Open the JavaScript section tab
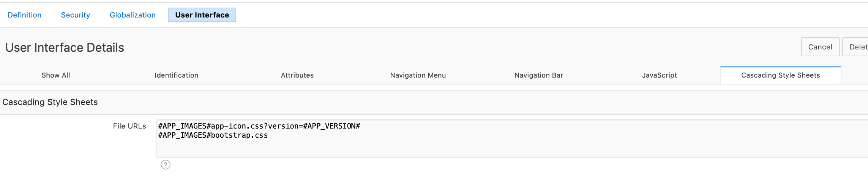The height and width of the screenshot is (178, 868). [660, 75]
